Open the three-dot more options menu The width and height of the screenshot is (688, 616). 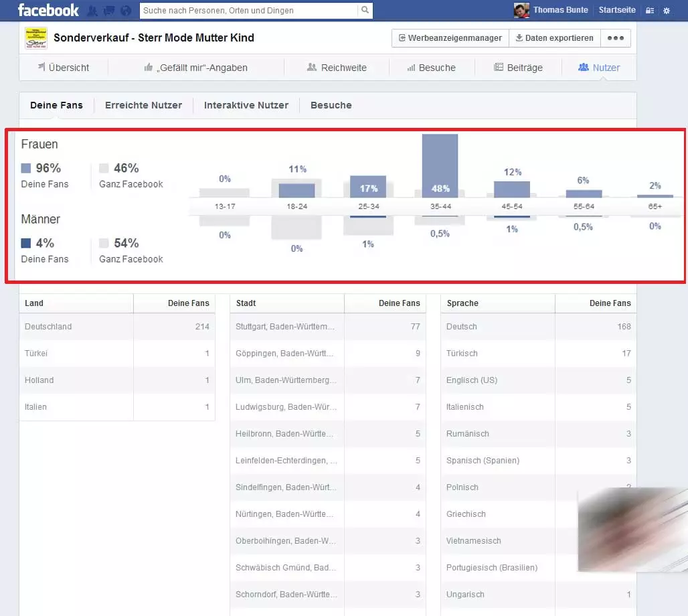[x=616, y=38]
